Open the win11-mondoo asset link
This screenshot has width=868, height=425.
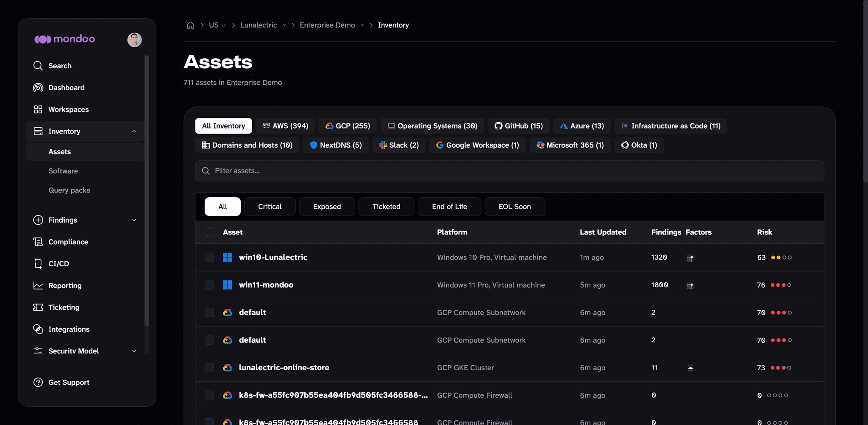[x=266, y=285]
